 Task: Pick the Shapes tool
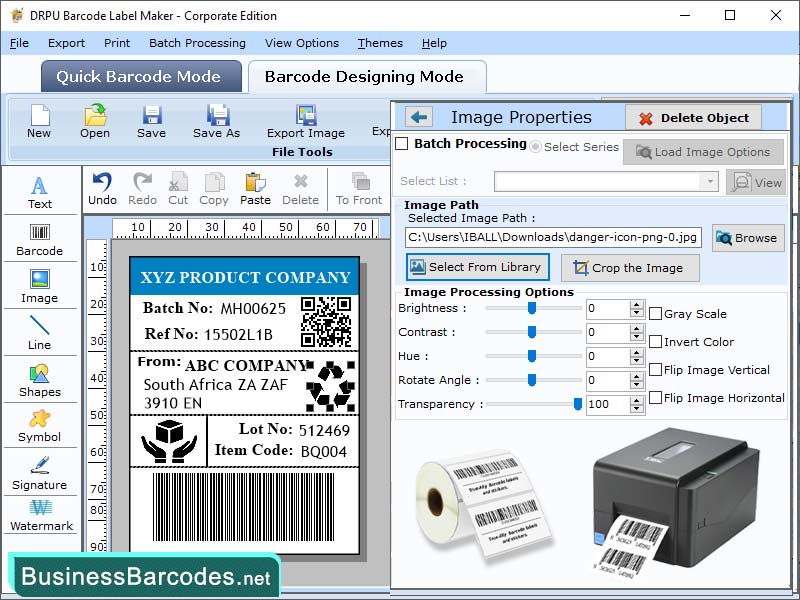[39, 380]
